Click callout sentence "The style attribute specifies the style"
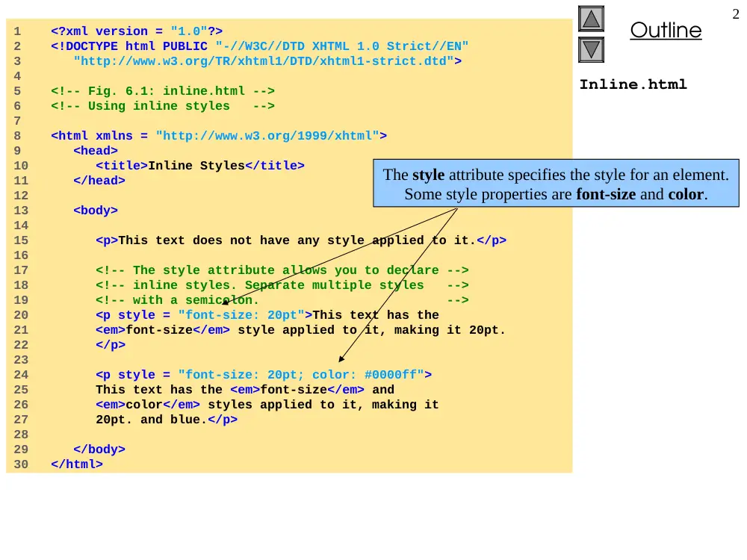This screenshot has width=747, height=560. pos(556,175)
